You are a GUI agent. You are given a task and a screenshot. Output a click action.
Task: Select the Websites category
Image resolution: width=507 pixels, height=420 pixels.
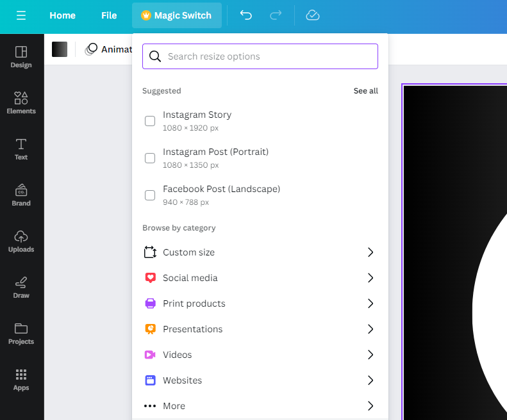260,380
